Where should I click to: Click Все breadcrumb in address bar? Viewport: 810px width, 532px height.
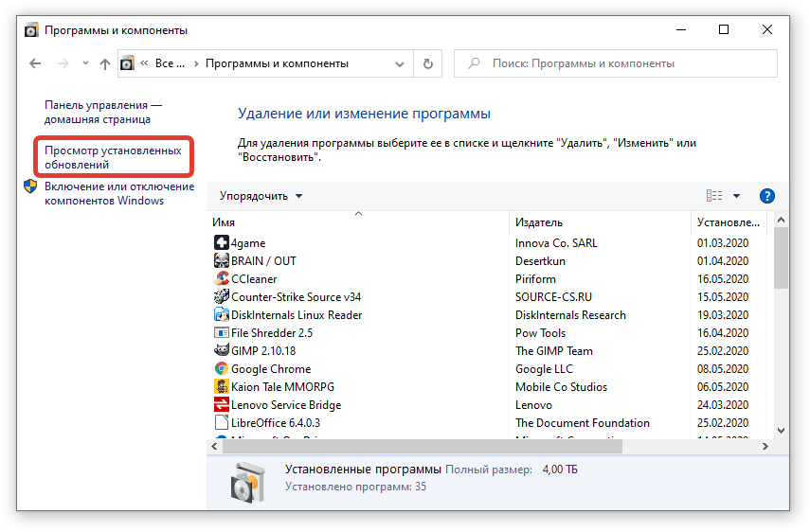coord(170,63)
